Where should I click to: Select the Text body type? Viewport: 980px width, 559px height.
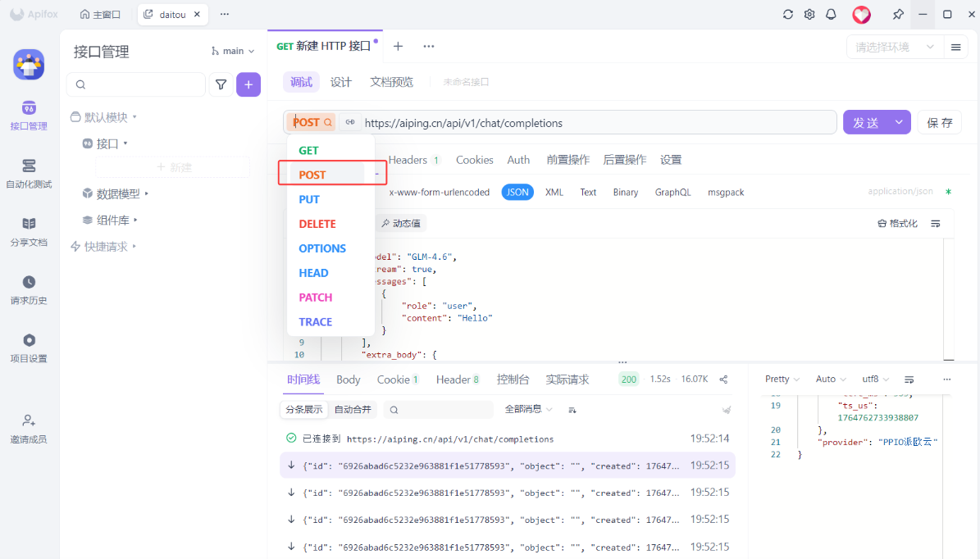pos(588,193)
